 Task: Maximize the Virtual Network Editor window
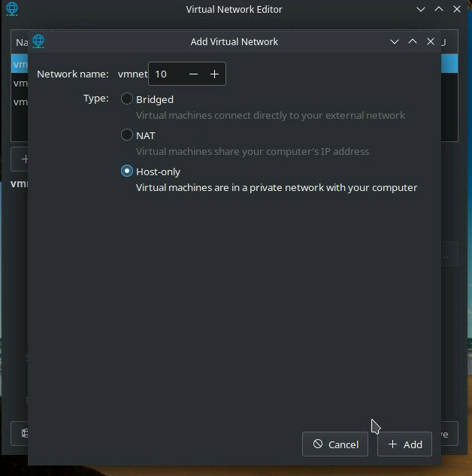click(440, 9)
